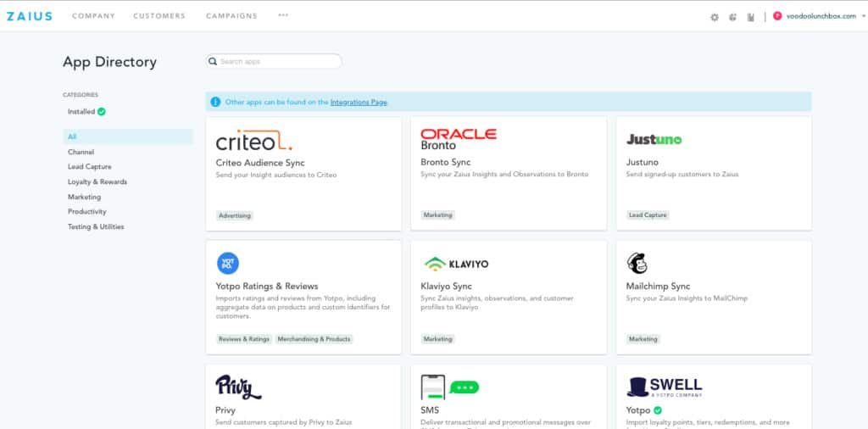Screen dimensions: 868x429
Task: Open the Customers menu
Action: [159, 16]
